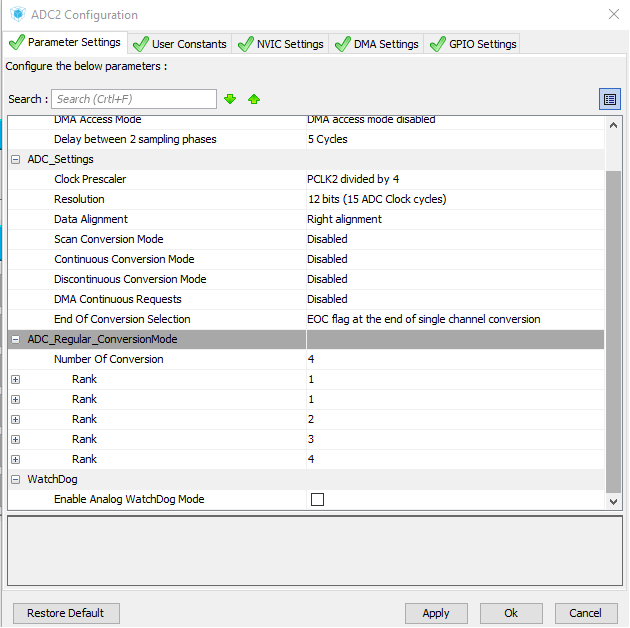Collapse the ADC_Settings section
Screen dimensions: 630x628
click(15, 160)
